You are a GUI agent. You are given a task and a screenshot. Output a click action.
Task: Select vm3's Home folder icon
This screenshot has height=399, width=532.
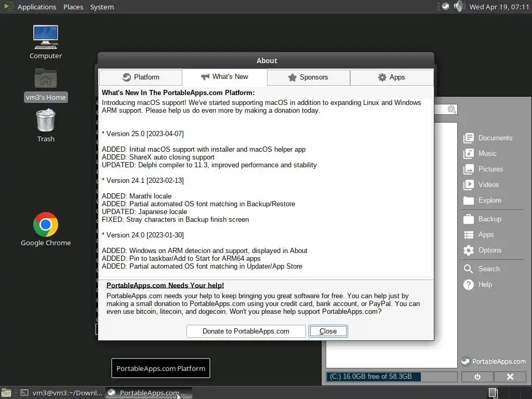click(46, 85)
